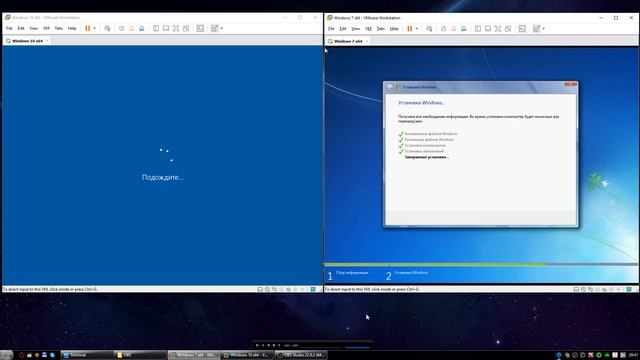Expand power options arrow in Windows 10 x64 window

coord(95,29)
